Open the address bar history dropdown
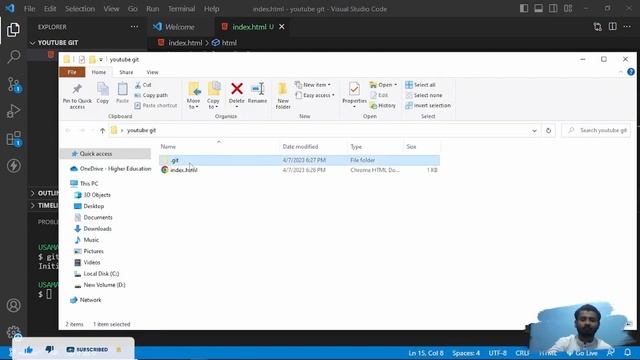 tap(534, 131)
